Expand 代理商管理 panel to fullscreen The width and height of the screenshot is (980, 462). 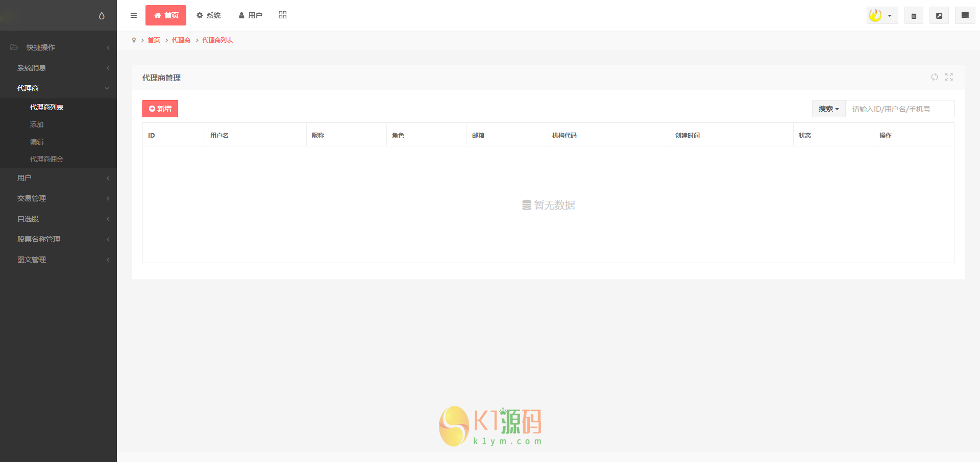[949, 77]
